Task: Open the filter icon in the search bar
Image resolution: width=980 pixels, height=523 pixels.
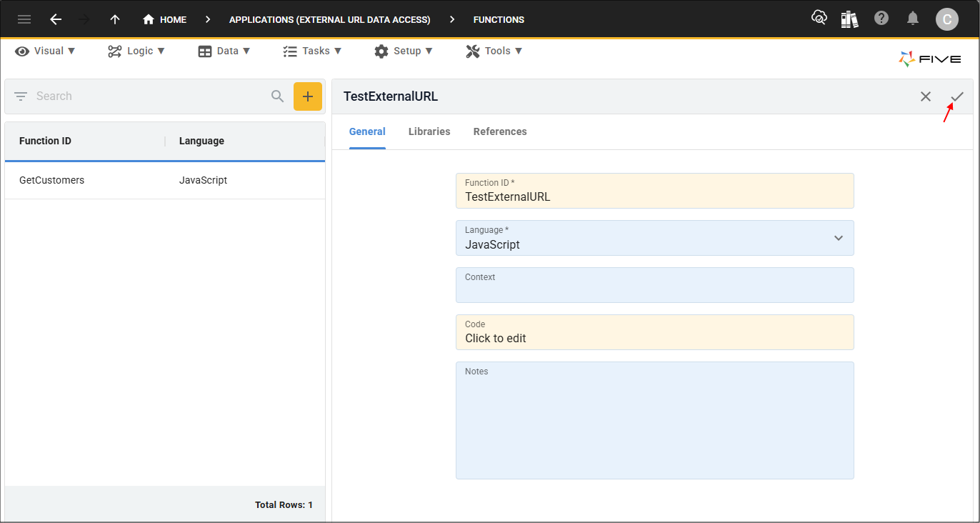Action: (20, 96)
